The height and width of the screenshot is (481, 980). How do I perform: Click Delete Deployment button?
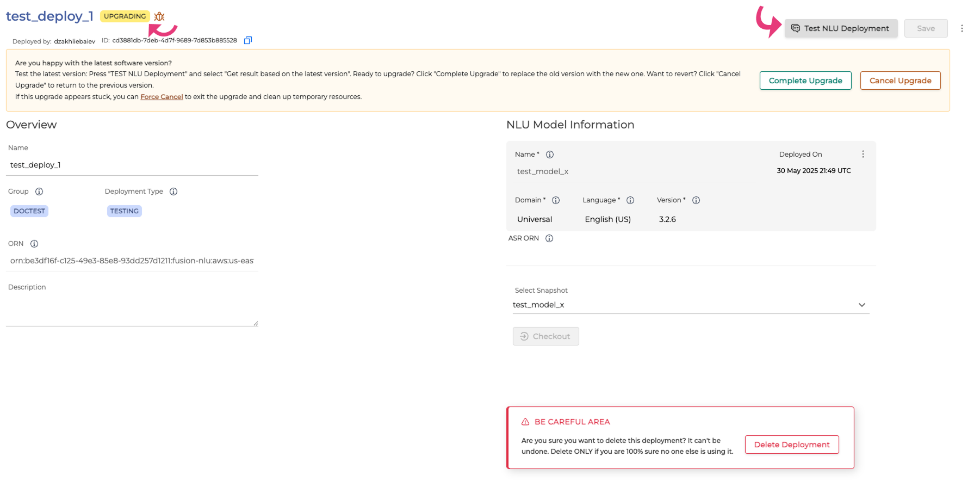792,445
